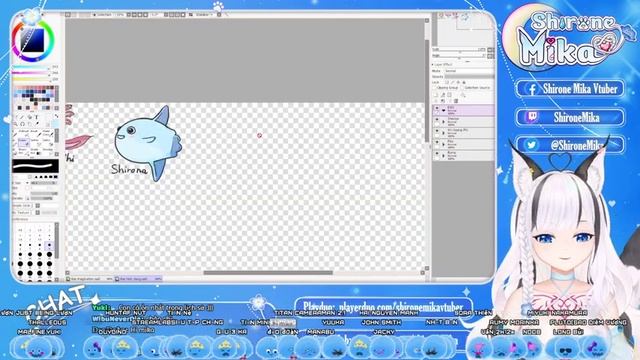Open the Stabilizer dropdown in top toolbar

coord(203,14)
